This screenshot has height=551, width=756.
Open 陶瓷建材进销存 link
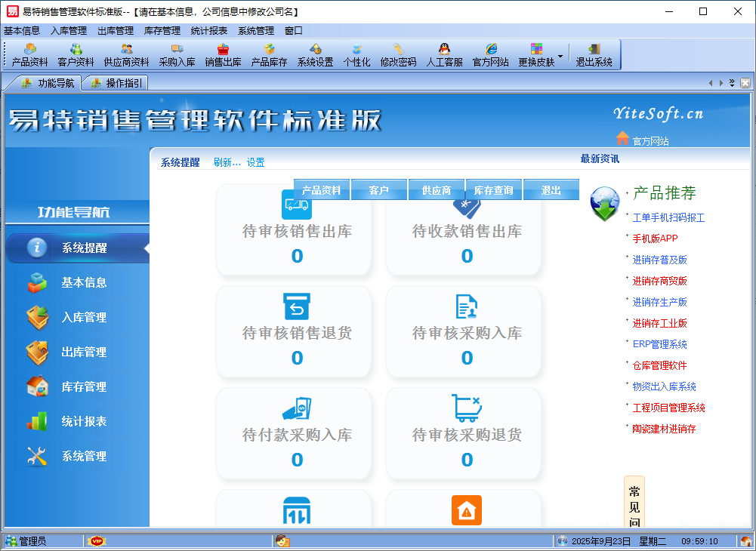pyautogui.click(x=664, y=429)
